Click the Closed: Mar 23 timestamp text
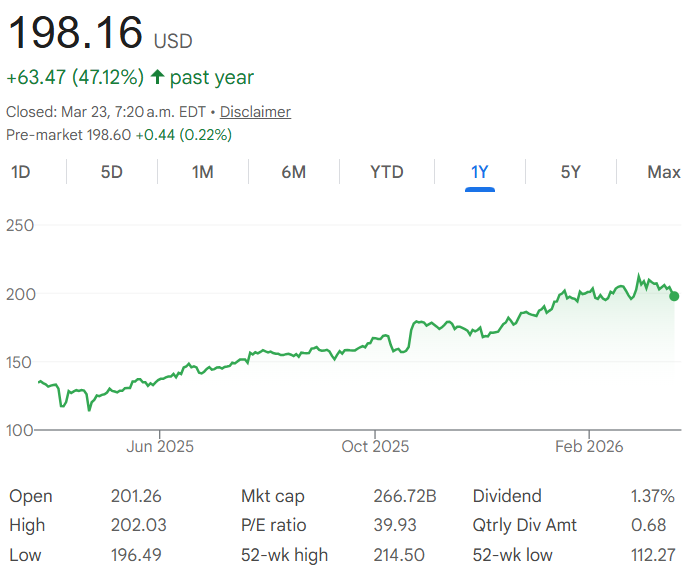 point(105,112)
